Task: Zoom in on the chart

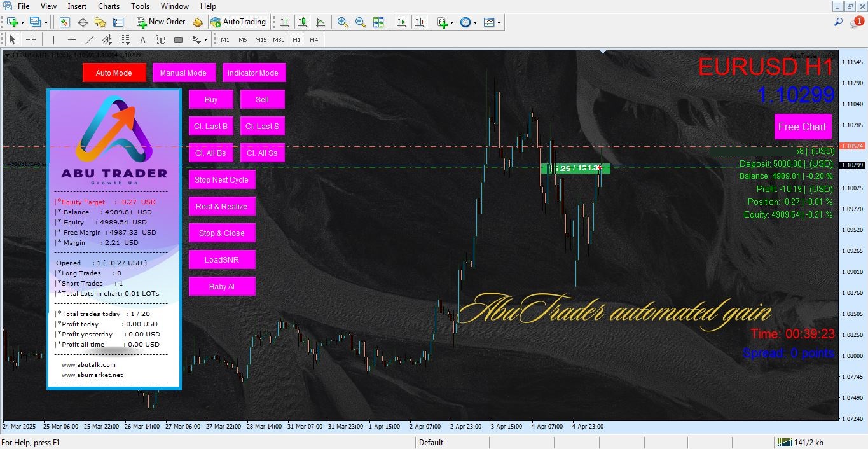Action: (x=343, y=22)
